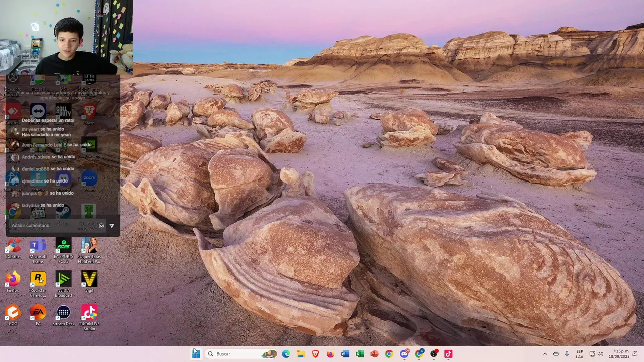Open the Windows Start menu

[x=196, y=354]
